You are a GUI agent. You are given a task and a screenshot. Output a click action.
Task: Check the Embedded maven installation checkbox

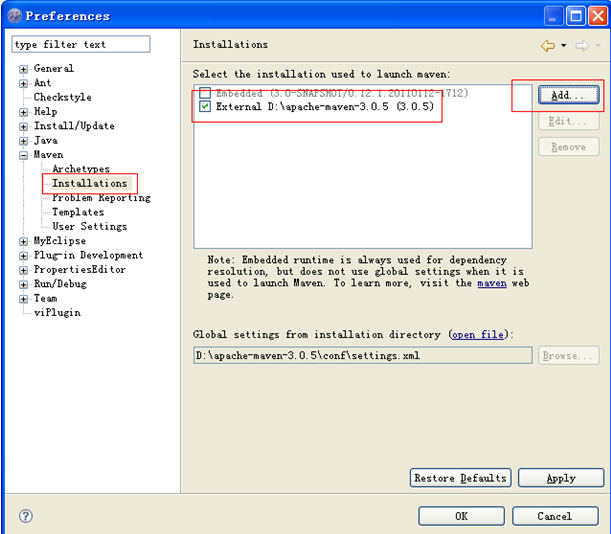pos(205,93)
